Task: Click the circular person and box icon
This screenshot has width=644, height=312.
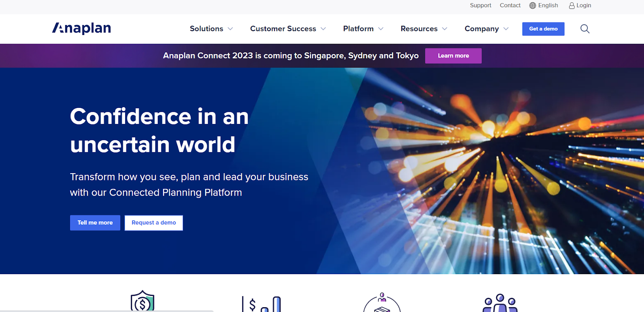Action: [x=382, y=302]
